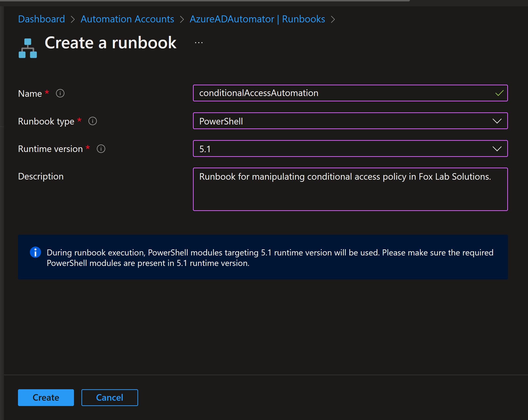Click inside the Description text area
Image resolution: width=528 pixels, height=420 pixels.
coord(350,193)
